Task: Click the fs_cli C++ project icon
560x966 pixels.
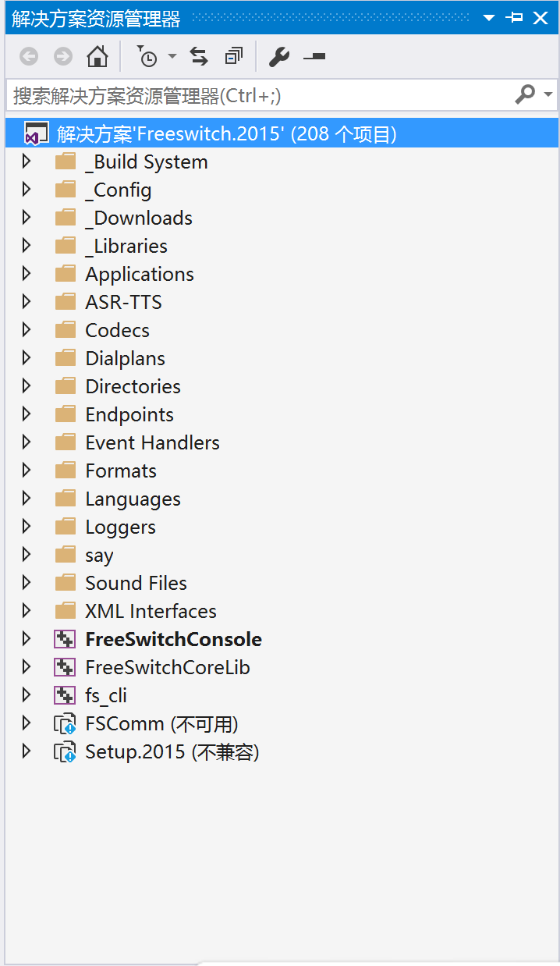Action: pos(64,696)
